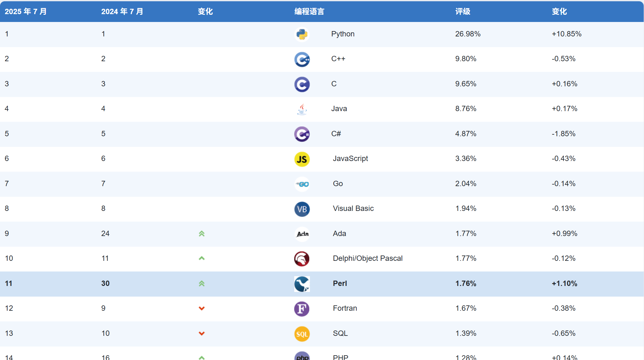Click the Java coffee cup icon
Screen dimensions: 644x360
pos(302,109)
